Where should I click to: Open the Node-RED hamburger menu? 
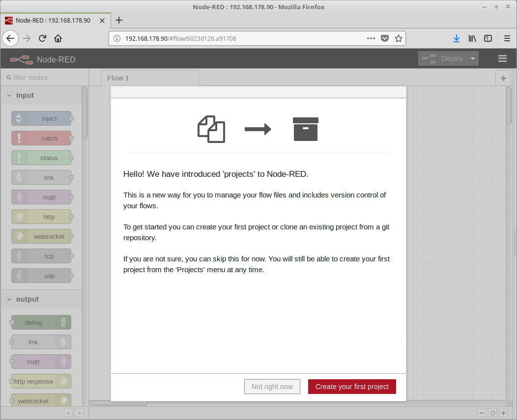pos(502,58)
